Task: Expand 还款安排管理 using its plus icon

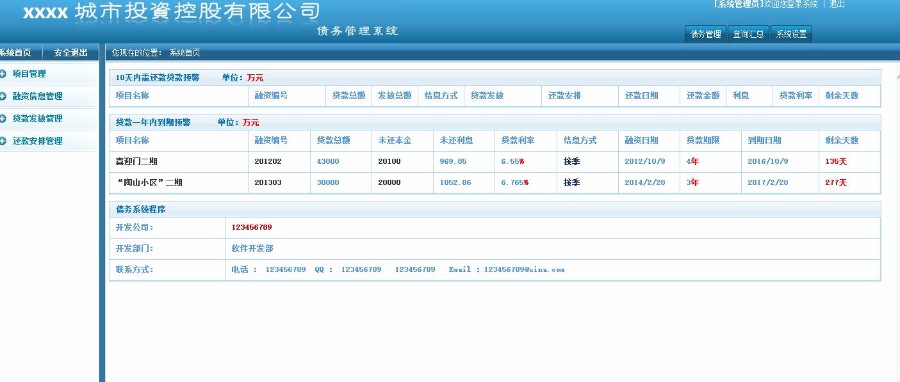Action: (x=3, y=141)
